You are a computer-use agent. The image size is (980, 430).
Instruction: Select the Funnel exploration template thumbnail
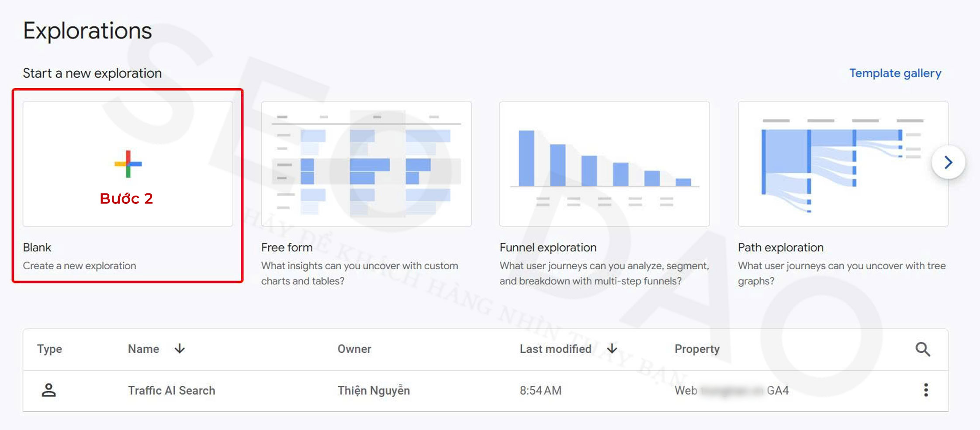[x=604, y=164]
